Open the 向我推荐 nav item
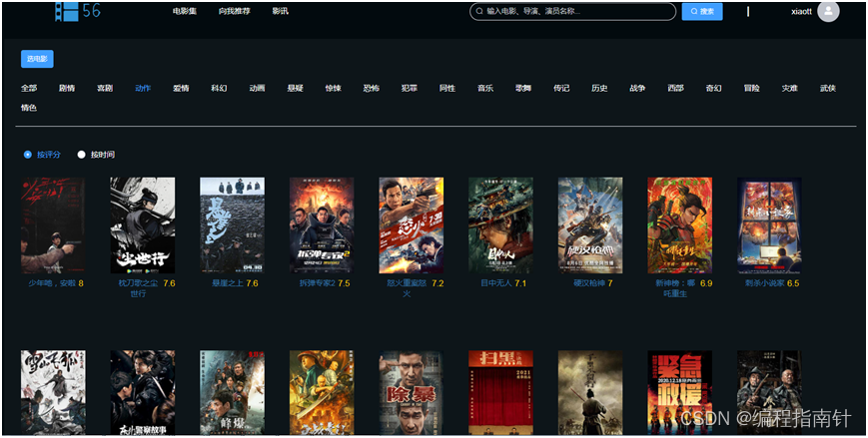 (234, 11)
